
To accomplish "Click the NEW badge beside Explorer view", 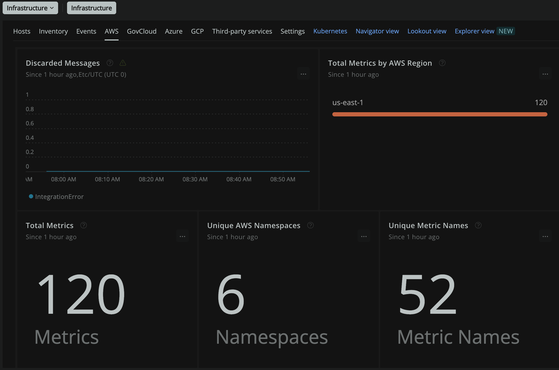I will (506, 31).
